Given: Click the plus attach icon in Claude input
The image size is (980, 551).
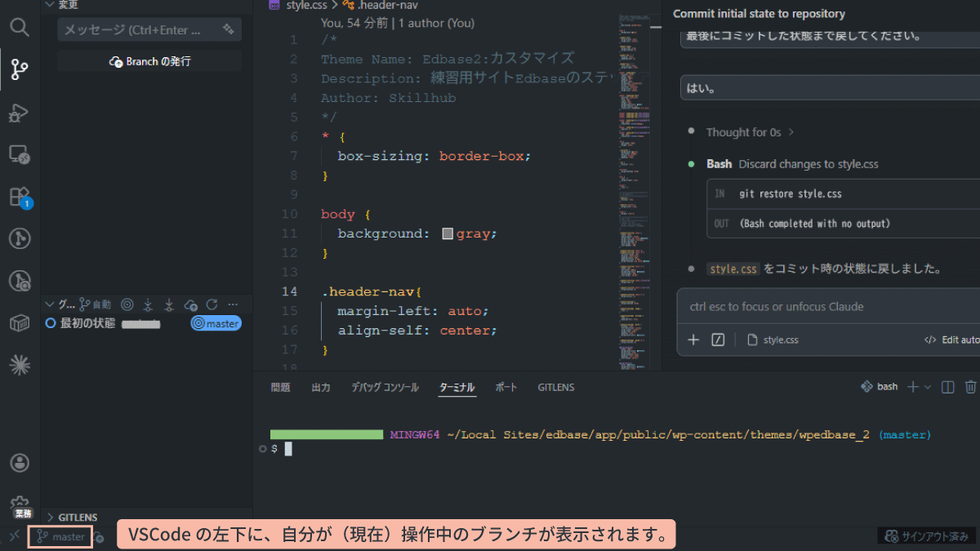Looking at the screenshot, I should (x=693, y=340).
